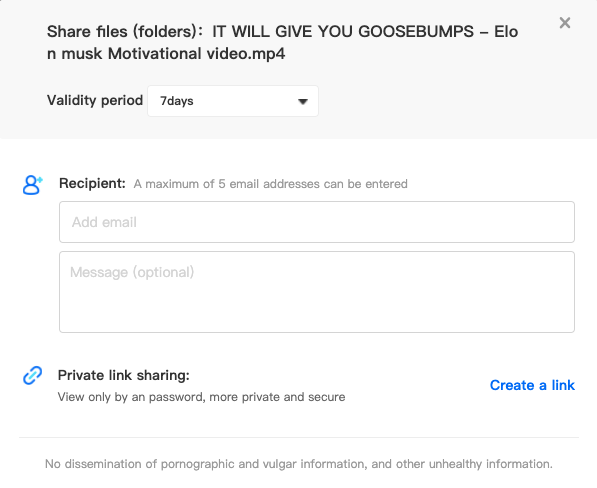Open the Validity period dropdown
597x488 pixels.
[233, 101]
